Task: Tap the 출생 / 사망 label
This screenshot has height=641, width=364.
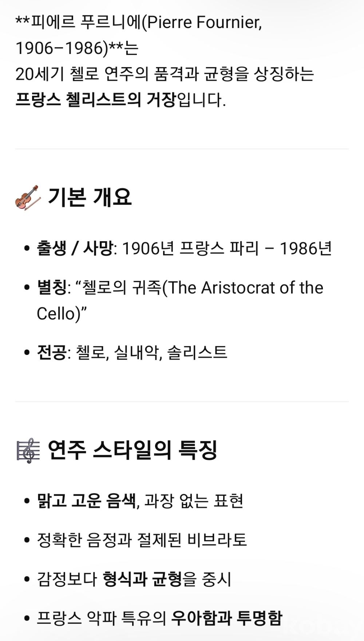Action: 75,249
